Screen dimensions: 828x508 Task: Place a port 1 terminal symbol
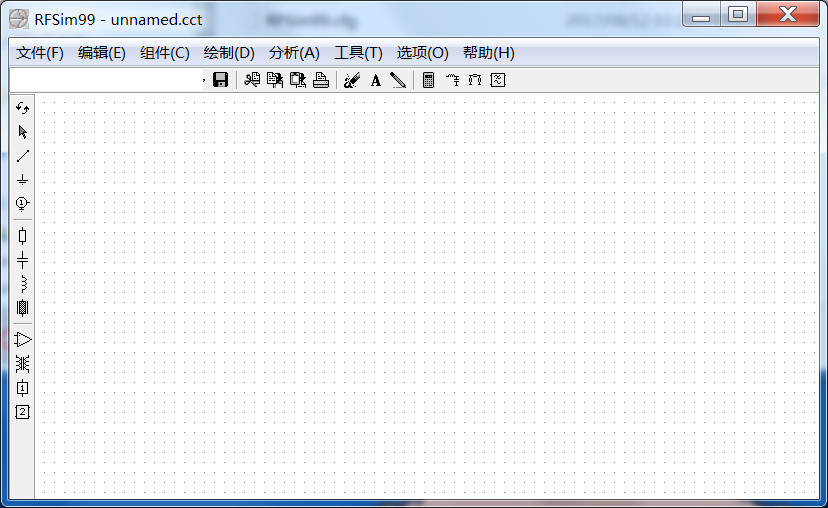point(22,204)
